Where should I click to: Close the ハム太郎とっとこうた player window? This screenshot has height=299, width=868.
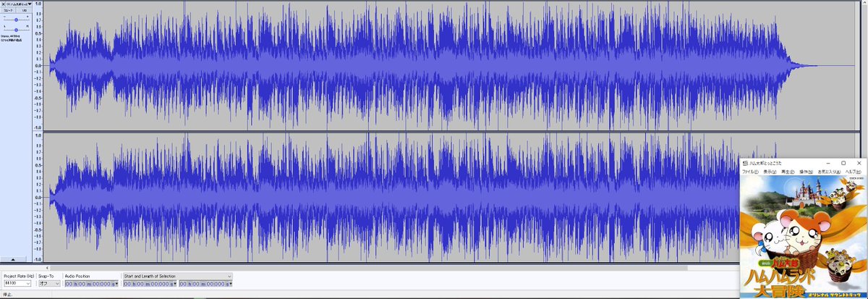859,163
